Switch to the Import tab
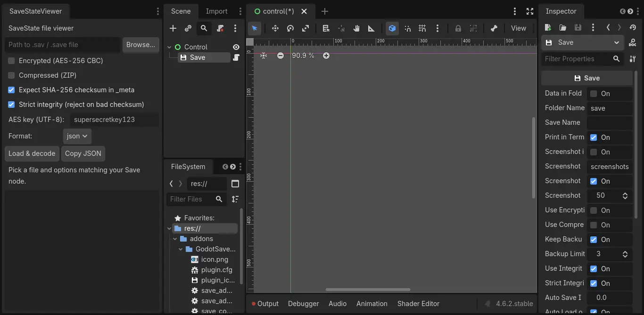Viewport: 644px width, 315px height. pos(216,11)
